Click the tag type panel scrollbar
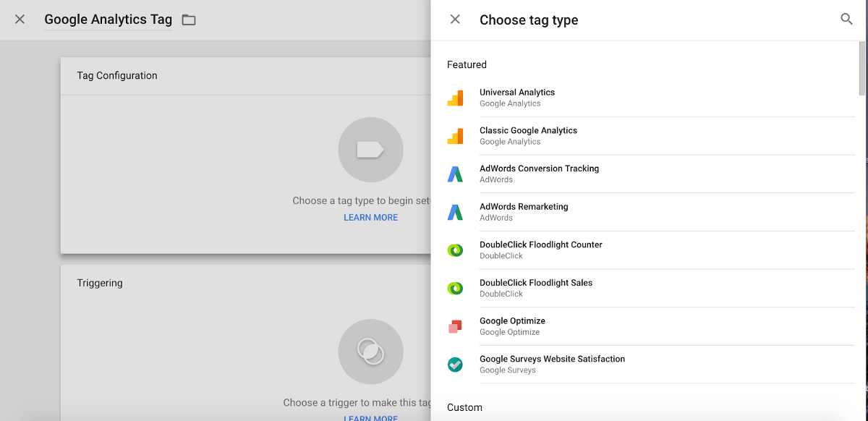Viewport: 868px width, 421px height. point(861,68)
